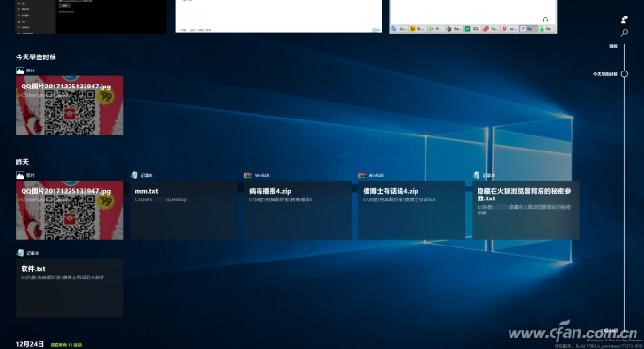Viewport: 644px width, 349px height.
Task: Select the last green 'Ne' tab in right thumbnail
Action: click(546, 29)
